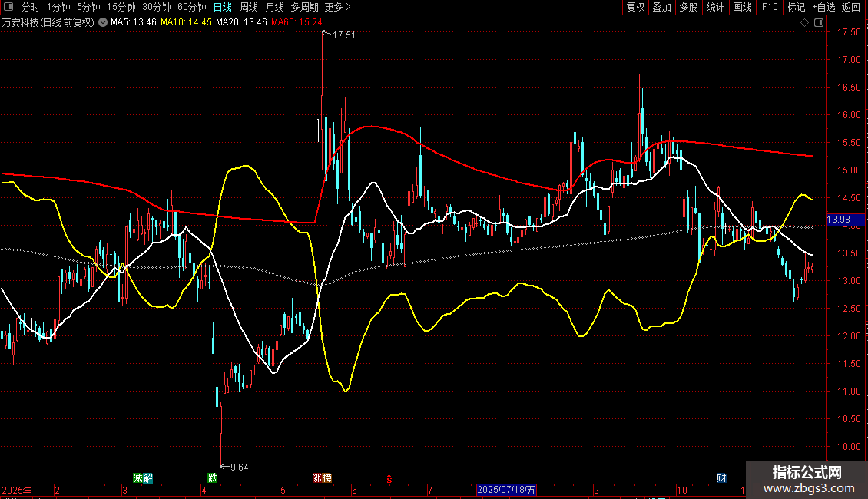This screenshot has width=868, height=499.
Task: Open the 减解 event marker
Action: point(143,478)
